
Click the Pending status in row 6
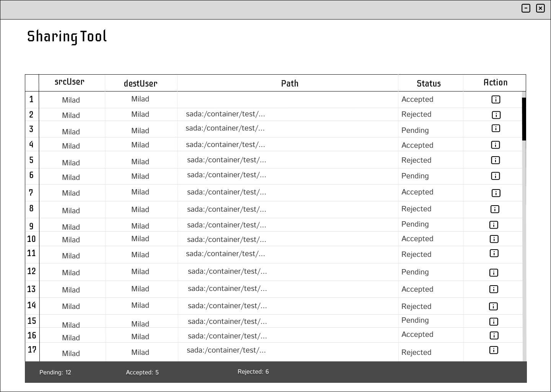[415, 176]
